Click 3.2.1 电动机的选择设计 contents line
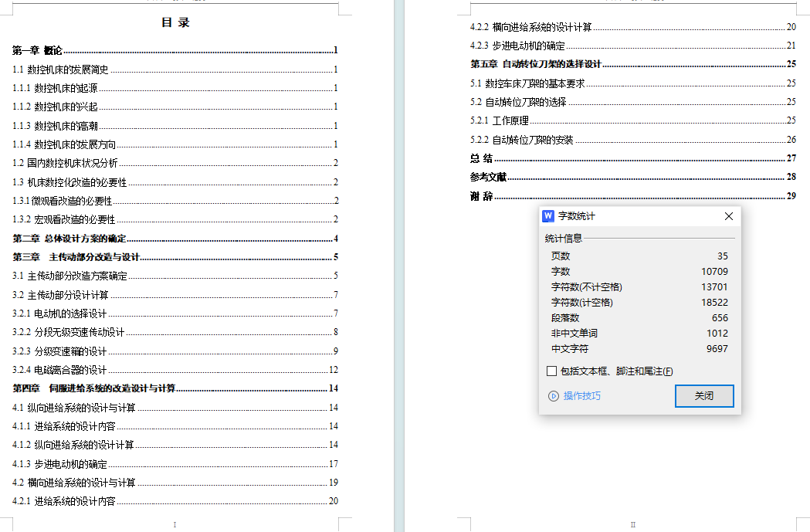The width and height of the screenshot is (810, 532). point(59,313)
